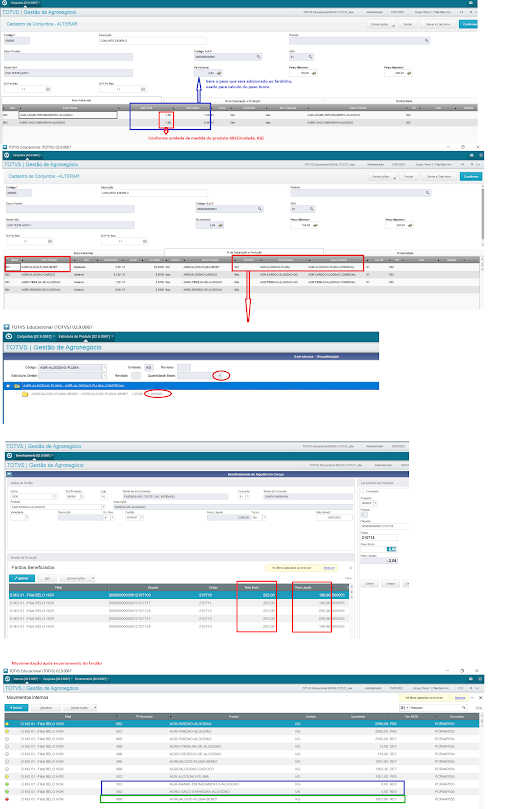The height and width of the screenshot is (809, 512).
Task: Click green status icon of AGR-ARAME-ENFARDAMENTO-ALGODAO row
Action: tap(7, 784)
